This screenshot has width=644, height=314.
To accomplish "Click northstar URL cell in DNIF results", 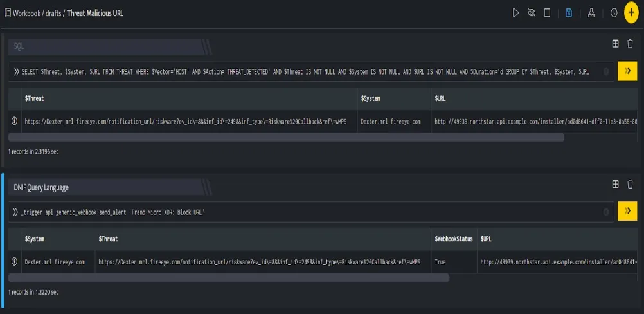I will pyautogui.click(x=559, y=262).
